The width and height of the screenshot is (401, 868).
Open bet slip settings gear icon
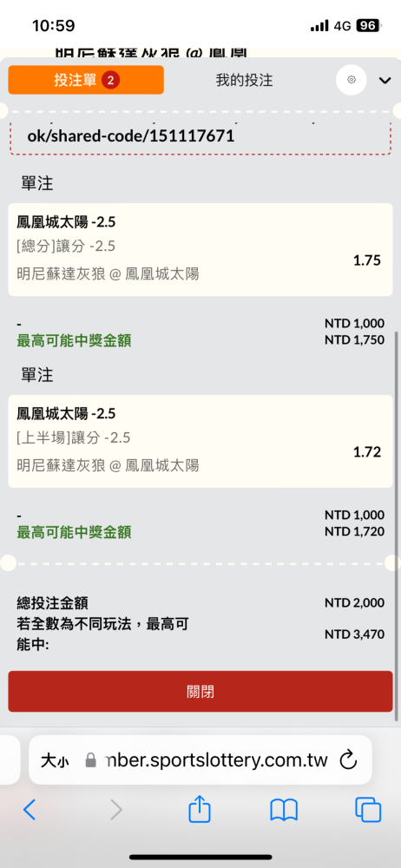(x=352, y=80)
